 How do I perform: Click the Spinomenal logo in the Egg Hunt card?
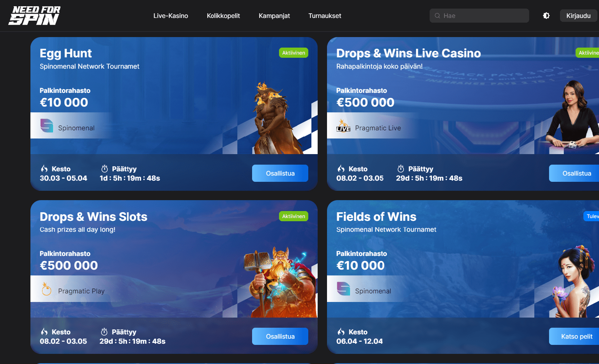[46, 126]
